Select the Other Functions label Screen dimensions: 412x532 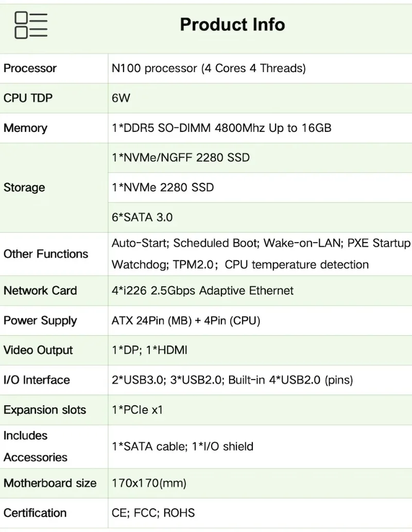click(x=46, y=254)
